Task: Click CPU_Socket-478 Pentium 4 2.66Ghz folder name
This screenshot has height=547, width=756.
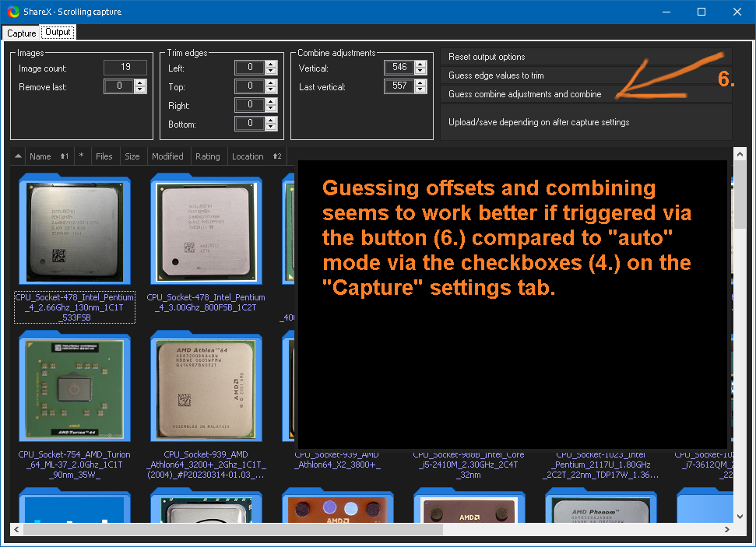Action: 75,307
